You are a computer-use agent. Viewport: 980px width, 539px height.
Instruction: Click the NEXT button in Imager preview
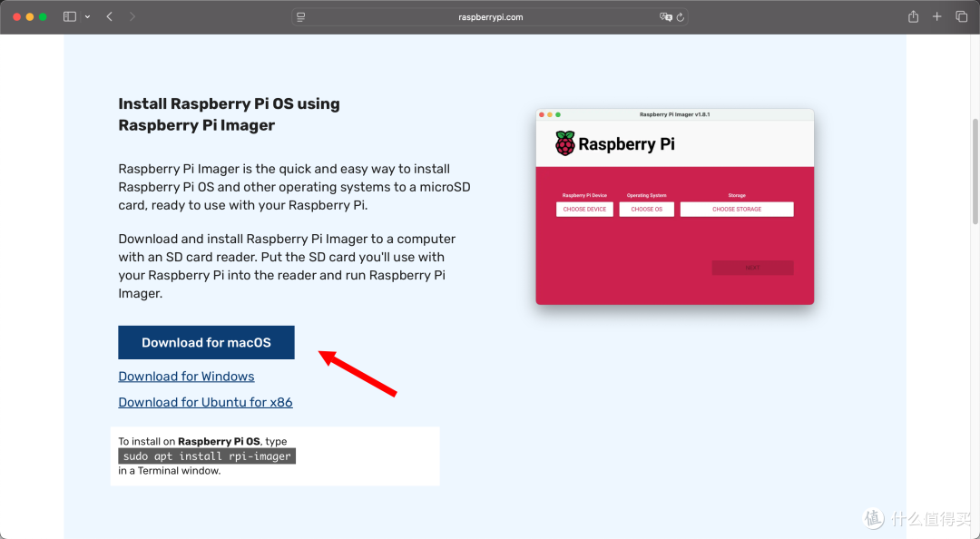pos(752,268)
